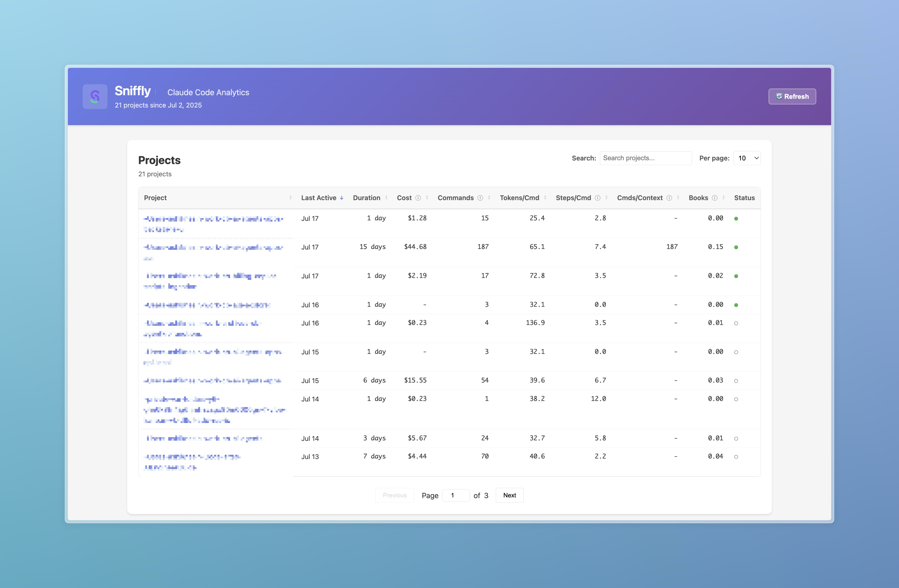
Task: Click the Steps/Cmd info icon
Action: [x=598, y=198]
